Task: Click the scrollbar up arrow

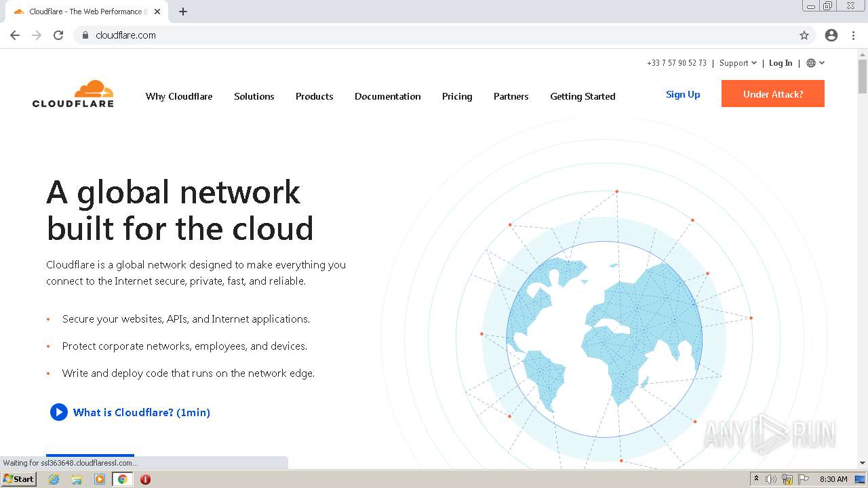Action: pyautogui.click(x=863, y=54)
